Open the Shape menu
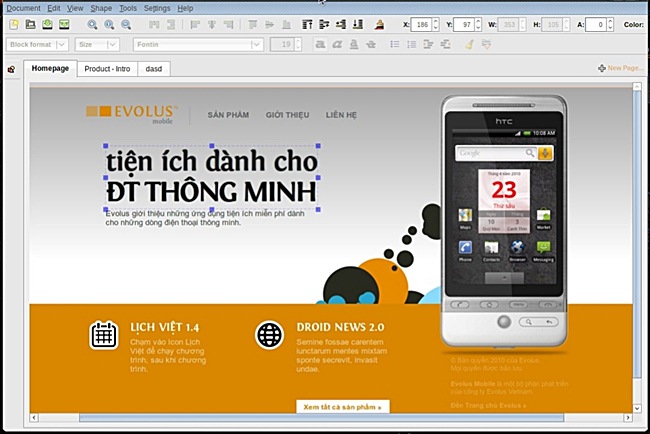 tap(101, 7)
